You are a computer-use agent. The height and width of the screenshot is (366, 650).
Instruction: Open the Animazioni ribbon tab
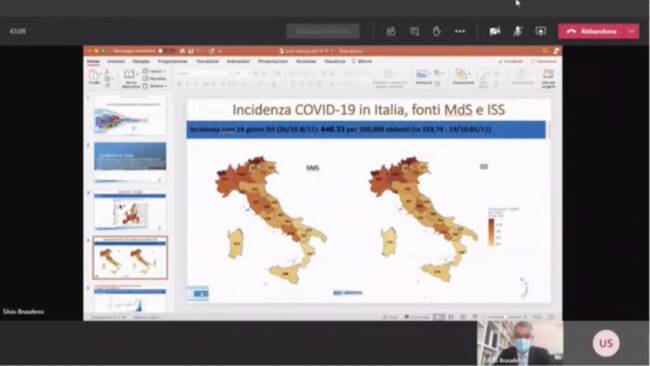click(x=238, y=61)
